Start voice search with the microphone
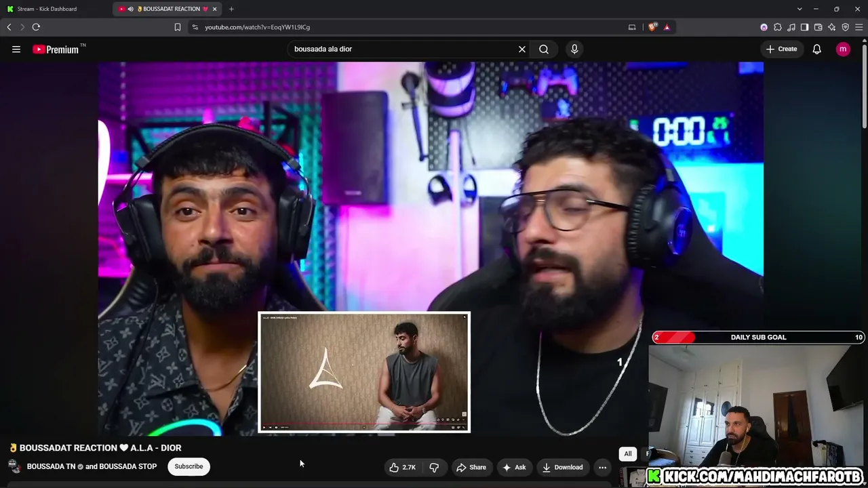This screenshot has height=488, width=868. (574, 49)
